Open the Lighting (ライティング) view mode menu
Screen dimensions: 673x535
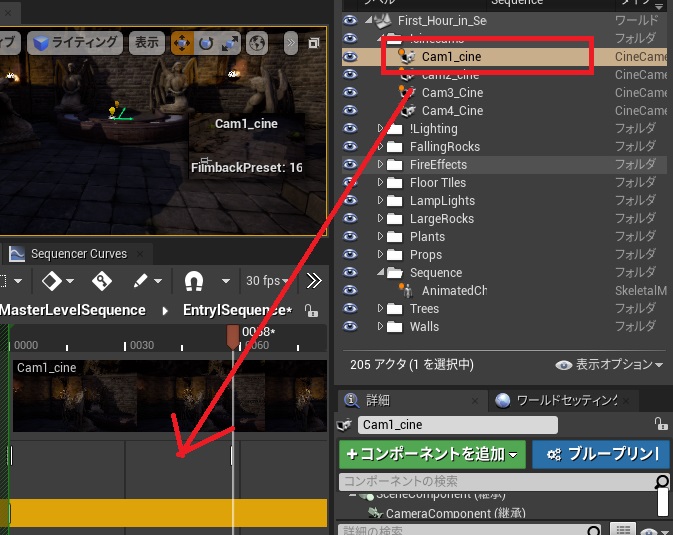(x=75, y=43)
